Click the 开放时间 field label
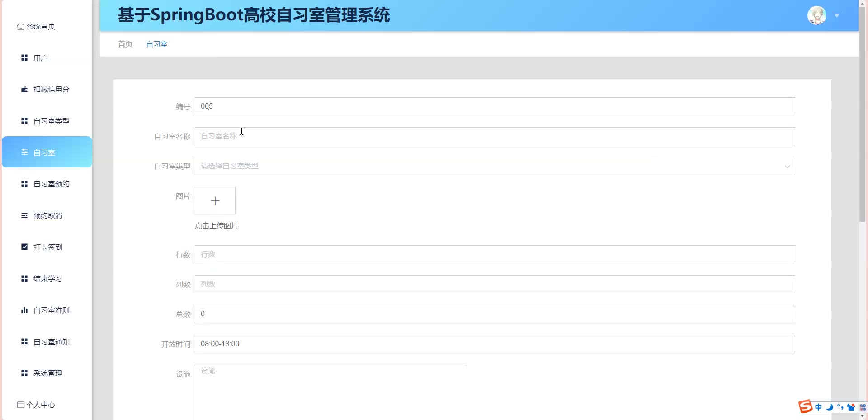 (x=176, y=344)
